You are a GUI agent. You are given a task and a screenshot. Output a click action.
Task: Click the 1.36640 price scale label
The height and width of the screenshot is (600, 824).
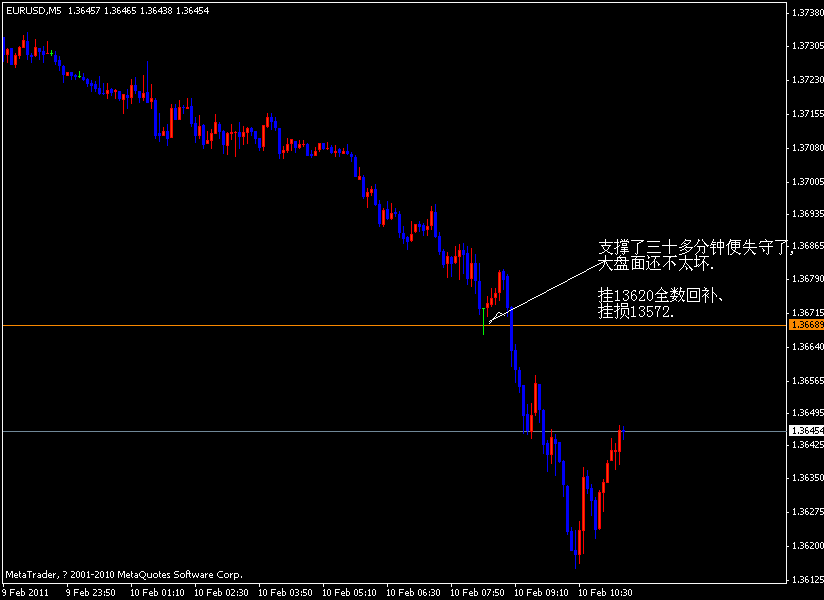808,347
